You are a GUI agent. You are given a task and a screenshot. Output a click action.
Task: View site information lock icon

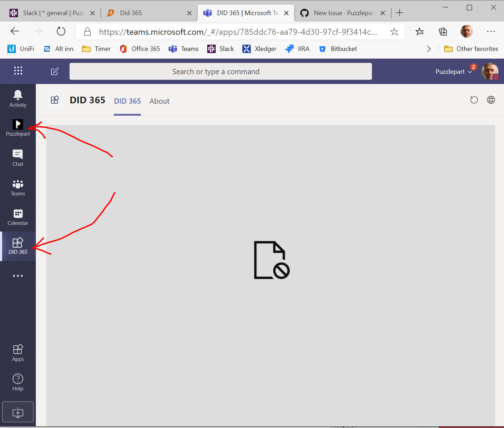tap(87, 32)
